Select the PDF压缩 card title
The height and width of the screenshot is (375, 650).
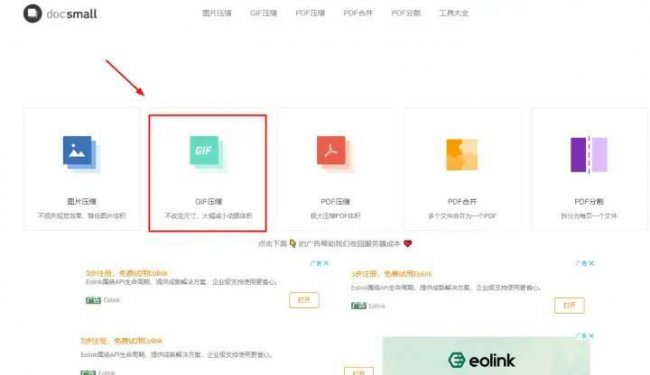point(335,201)
